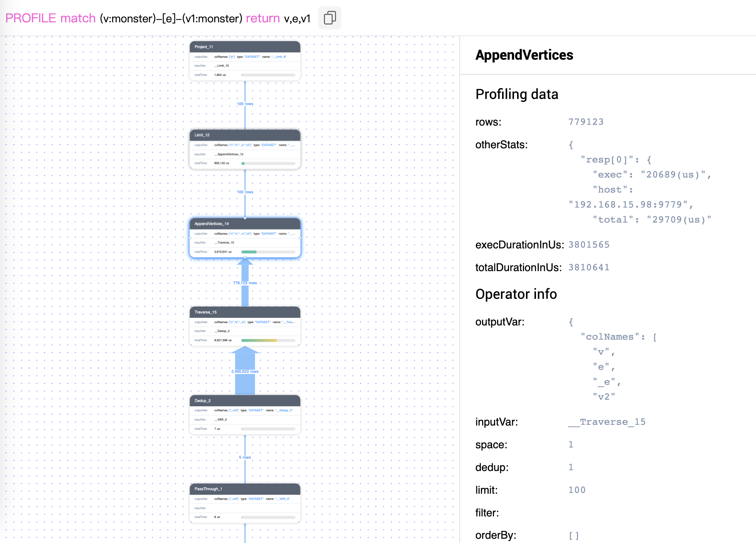Select the Project_11 operator node

[x=245, y=47]
